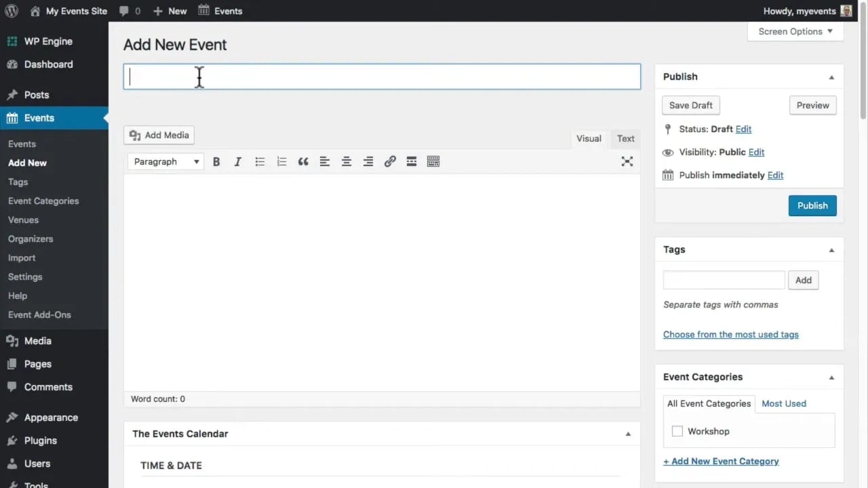Enable distraction-free writing mode
The image size is (868, 488).
627,161
